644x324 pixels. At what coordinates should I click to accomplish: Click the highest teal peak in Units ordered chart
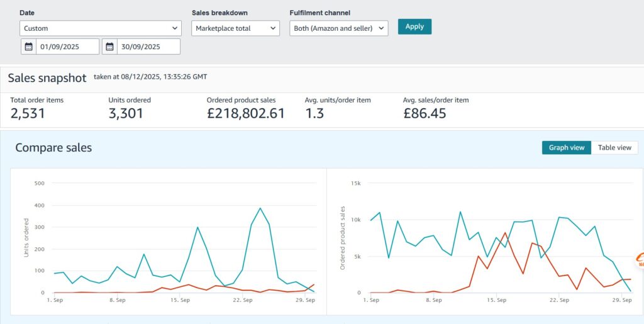pos(260,208)
